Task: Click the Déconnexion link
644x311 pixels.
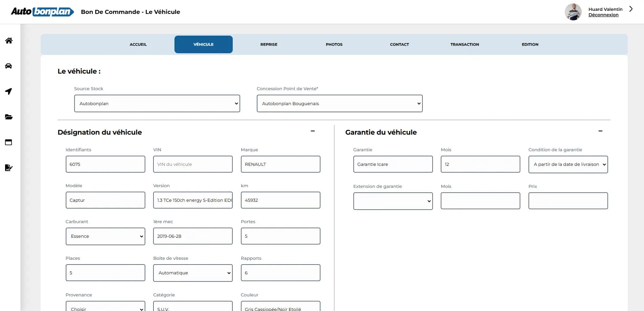Action: [x=603, y=15]
